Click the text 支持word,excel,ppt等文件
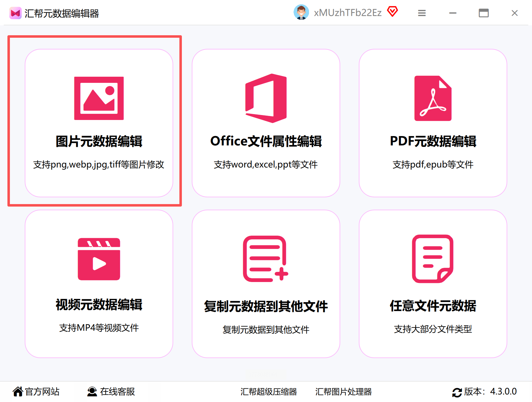 (x=266, y=165)
